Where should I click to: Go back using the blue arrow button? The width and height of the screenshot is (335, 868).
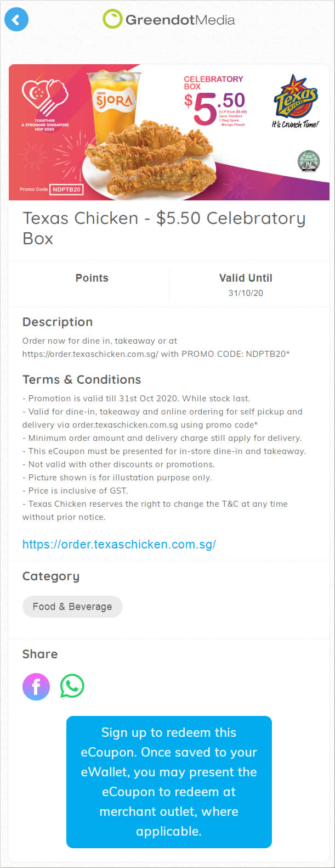click(x=16, y=20)
